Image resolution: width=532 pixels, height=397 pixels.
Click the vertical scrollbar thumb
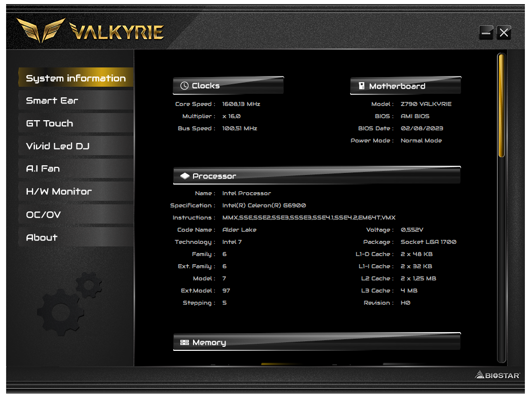point(502,105)
